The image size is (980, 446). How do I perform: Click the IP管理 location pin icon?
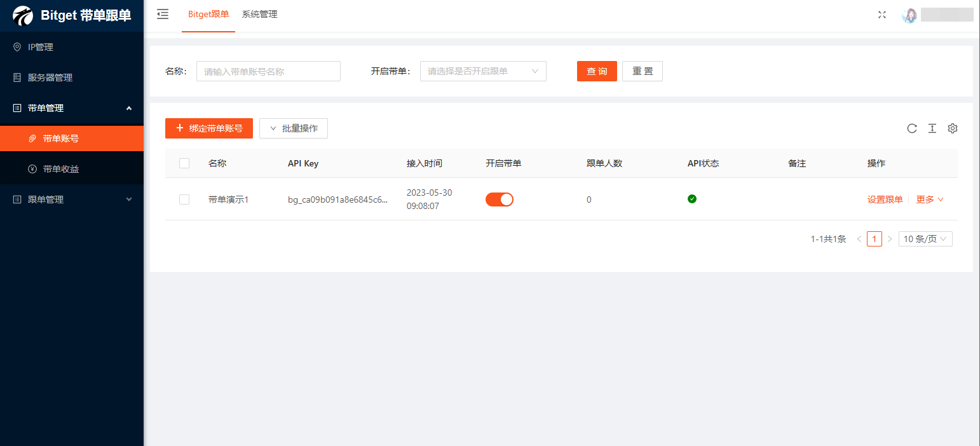(x=17, y=47)
